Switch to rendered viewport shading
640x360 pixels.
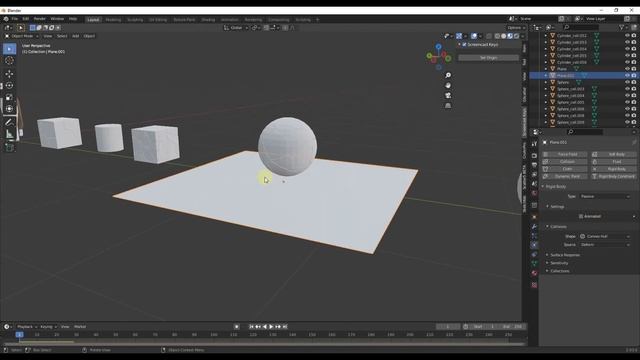[516, 36]
